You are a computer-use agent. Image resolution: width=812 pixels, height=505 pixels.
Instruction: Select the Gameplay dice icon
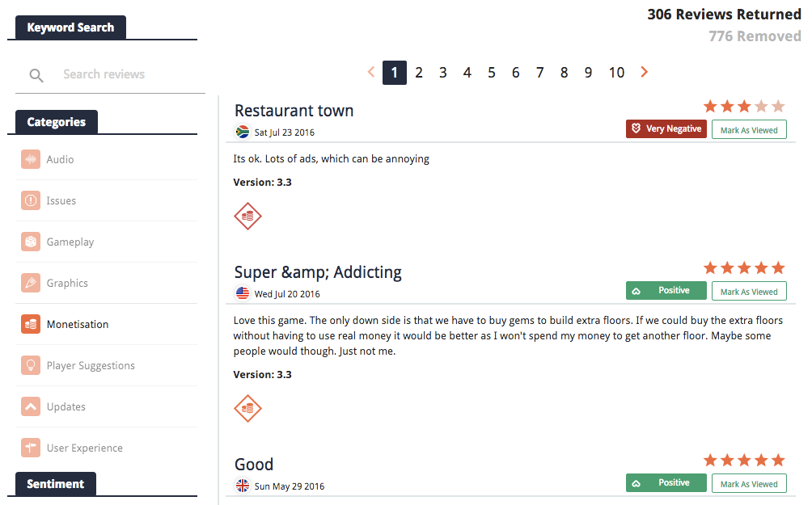(31, 242)
